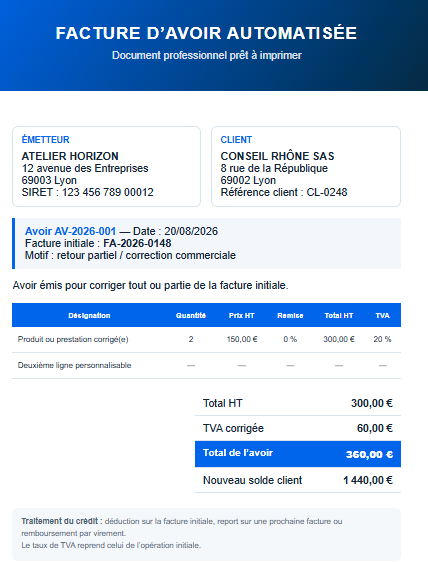Click the Désignation column header

tap(89, 315)
